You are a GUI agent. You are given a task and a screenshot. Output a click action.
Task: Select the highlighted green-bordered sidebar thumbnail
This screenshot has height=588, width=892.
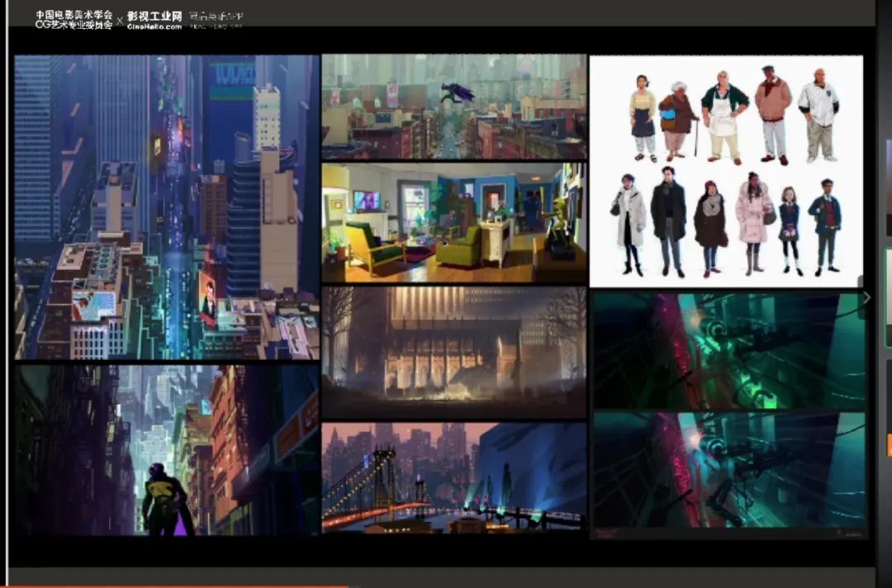tap(888, 297)
